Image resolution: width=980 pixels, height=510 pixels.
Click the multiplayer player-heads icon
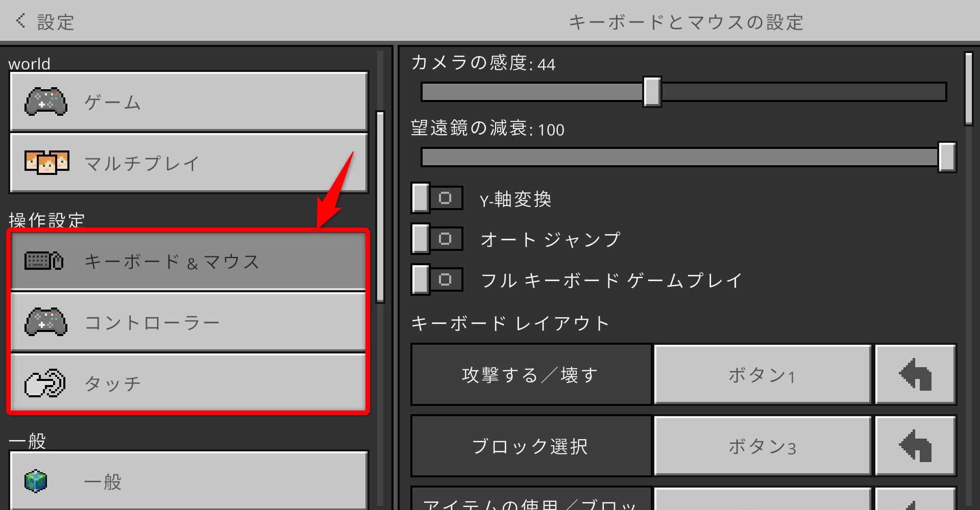(46, 162)
